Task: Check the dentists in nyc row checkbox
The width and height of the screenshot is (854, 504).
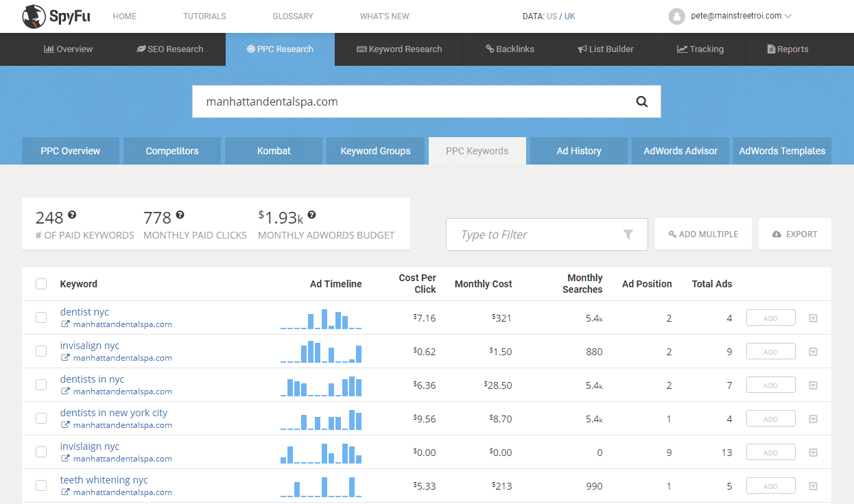Action: click(x=41, y=385)
